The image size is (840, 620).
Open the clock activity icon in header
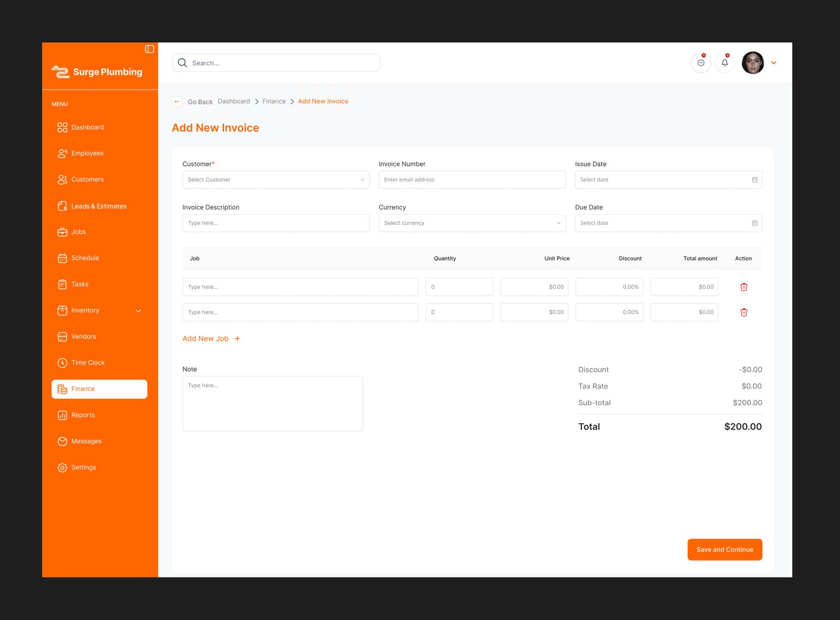click(x=701, y=63)
